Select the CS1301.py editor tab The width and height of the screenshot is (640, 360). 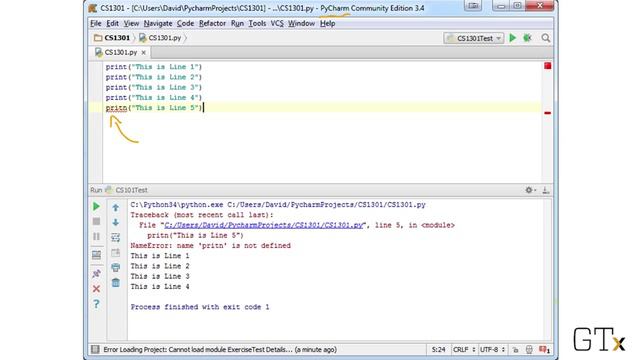click(121, 52)
